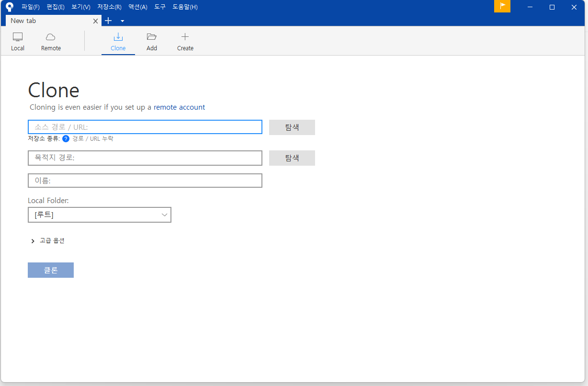
Task: Select the Clone tab icon
Action: [x=118, y=37]
